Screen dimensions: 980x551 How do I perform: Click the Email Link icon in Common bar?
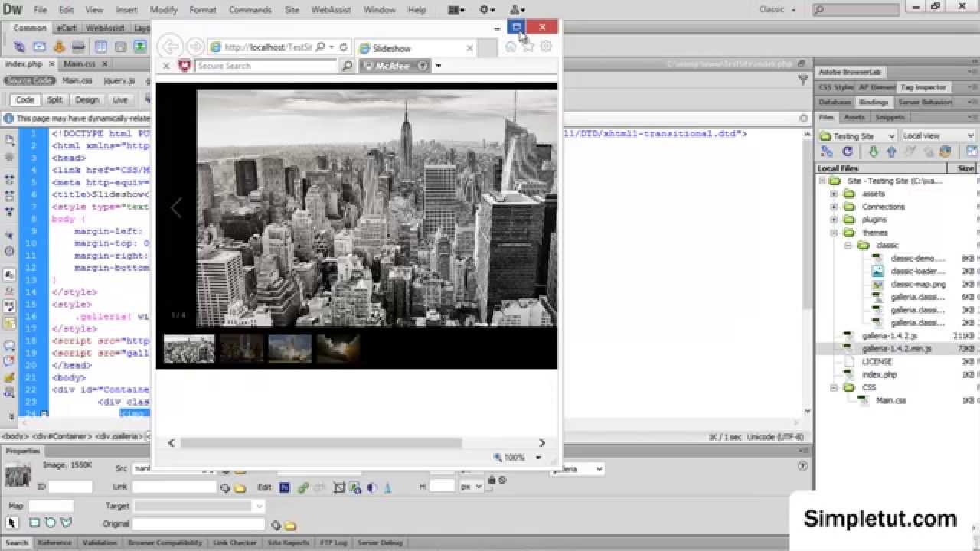click(39, 47)
